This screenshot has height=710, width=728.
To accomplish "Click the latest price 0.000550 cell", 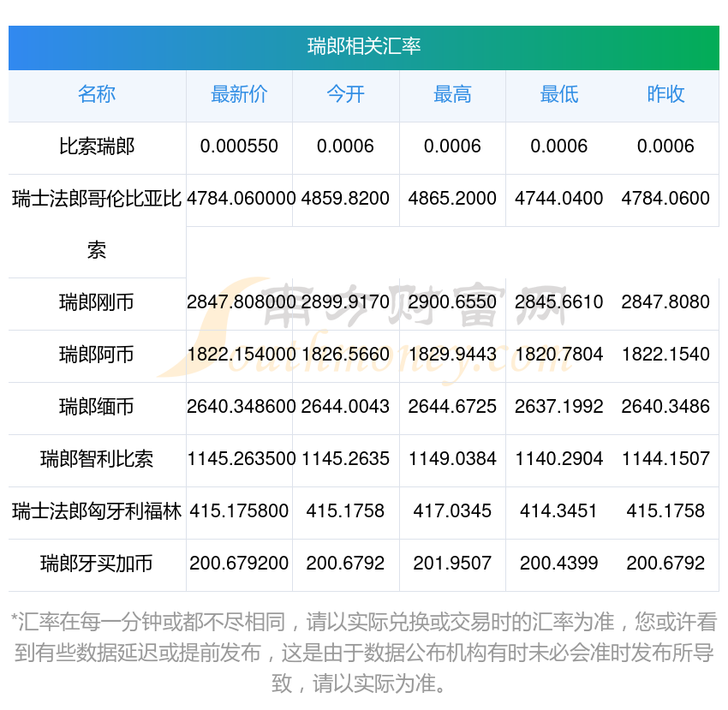I will point(239,146).
